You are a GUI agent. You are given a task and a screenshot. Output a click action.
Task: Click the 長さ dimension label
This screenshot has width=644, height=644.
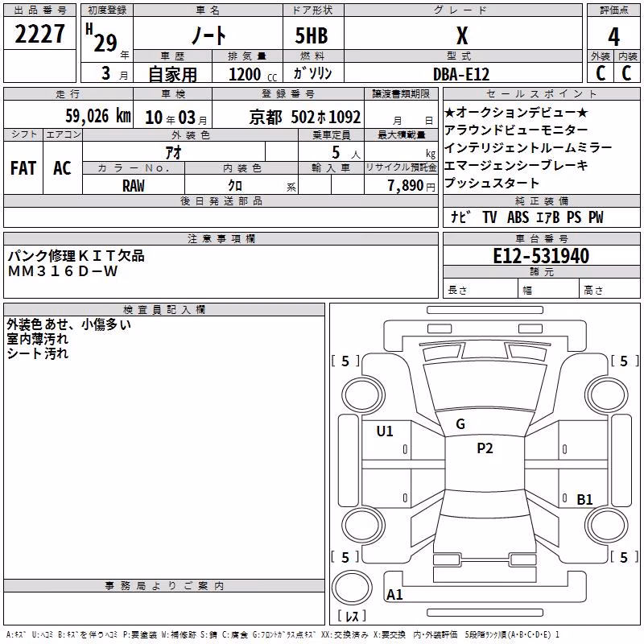pos(457,291)
